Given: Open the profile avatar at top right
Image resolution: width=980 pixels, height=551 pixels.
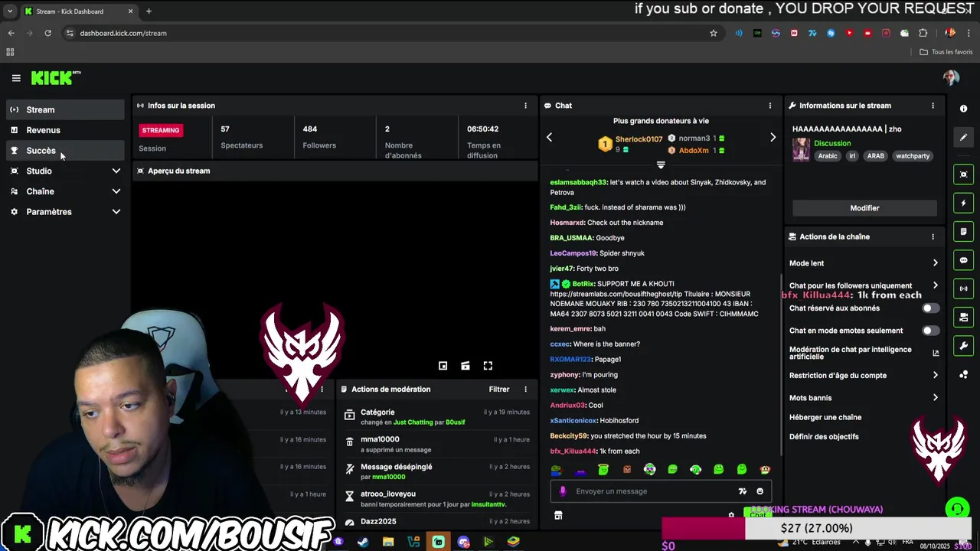Looking at the screenshot, I should pos(951,78).
